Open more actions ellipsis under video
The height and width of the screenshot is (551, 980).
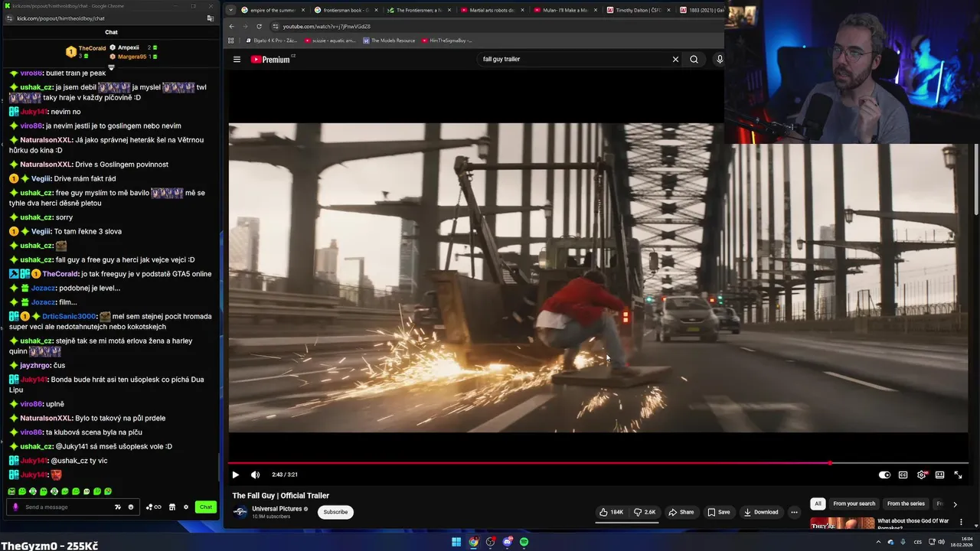[794, 512]
